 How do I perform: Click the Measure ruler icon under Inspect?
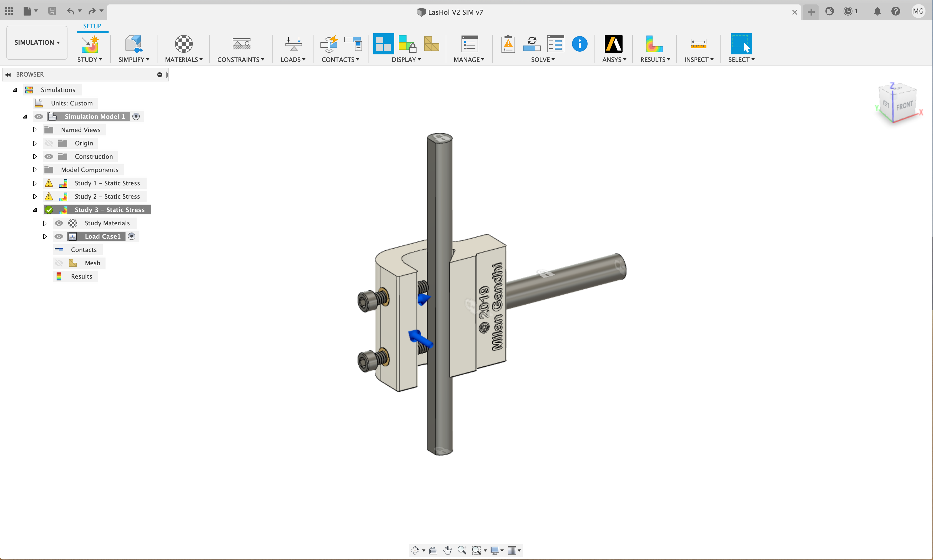(x=698, y=44)
